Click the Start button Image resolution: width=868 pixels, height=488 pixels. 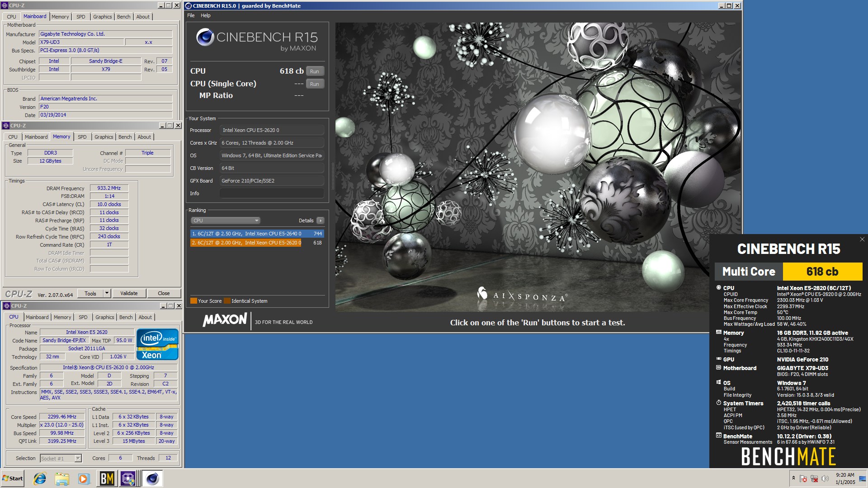point(13,479)
